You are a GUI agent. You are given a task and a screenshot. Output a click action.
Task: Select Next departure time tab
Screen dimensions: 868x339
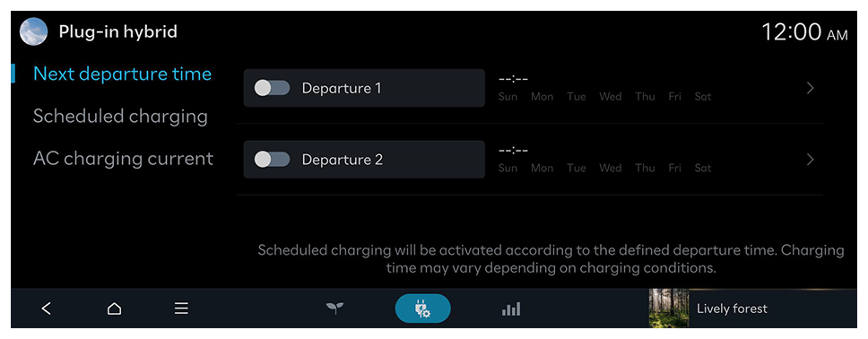[122, 74]
